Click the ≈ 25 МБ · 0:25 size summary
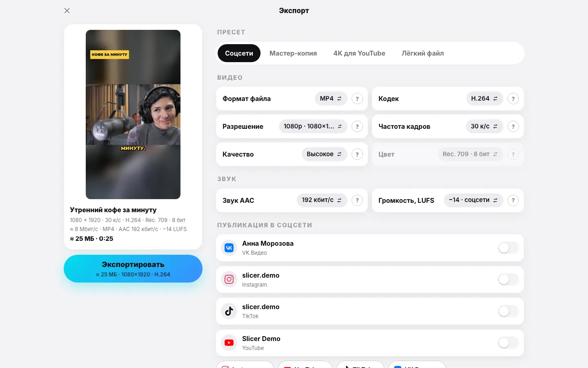588x368 pixels. click(91, 239)
